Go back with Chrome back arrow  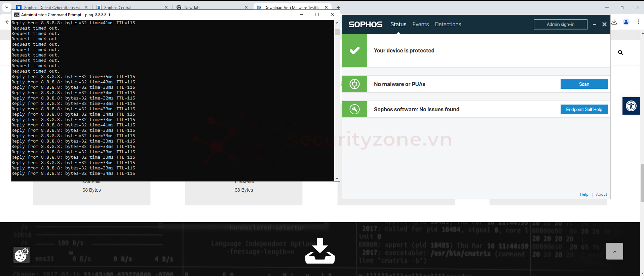(x=7, y=22)
